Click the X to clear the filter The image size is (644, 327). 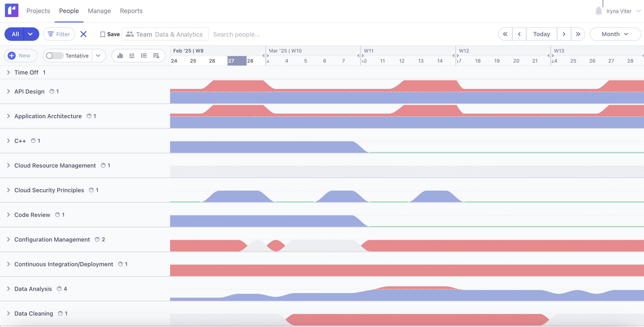pos(83,34)
